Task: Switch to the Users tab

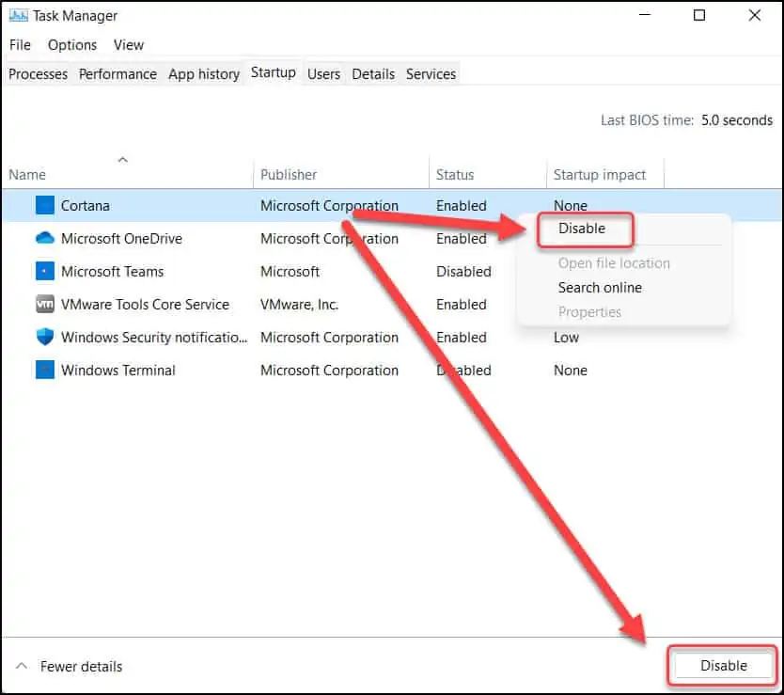Action: click(x=323, y=74)
